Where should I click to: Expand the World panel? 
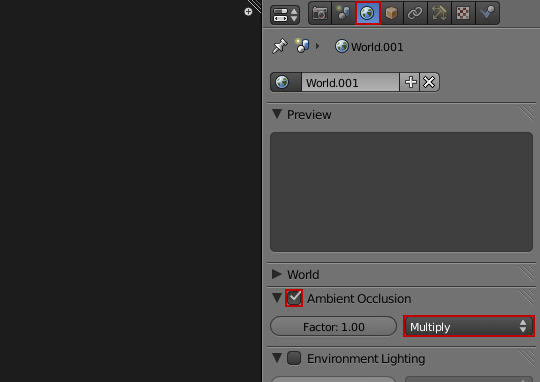277,274
